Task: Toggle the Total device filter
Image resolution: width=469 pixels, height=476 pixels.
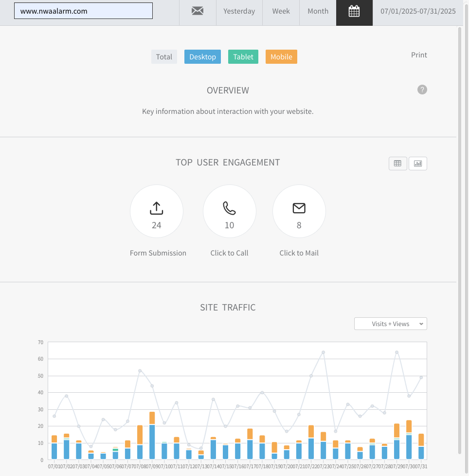Action: pos(164,57)
